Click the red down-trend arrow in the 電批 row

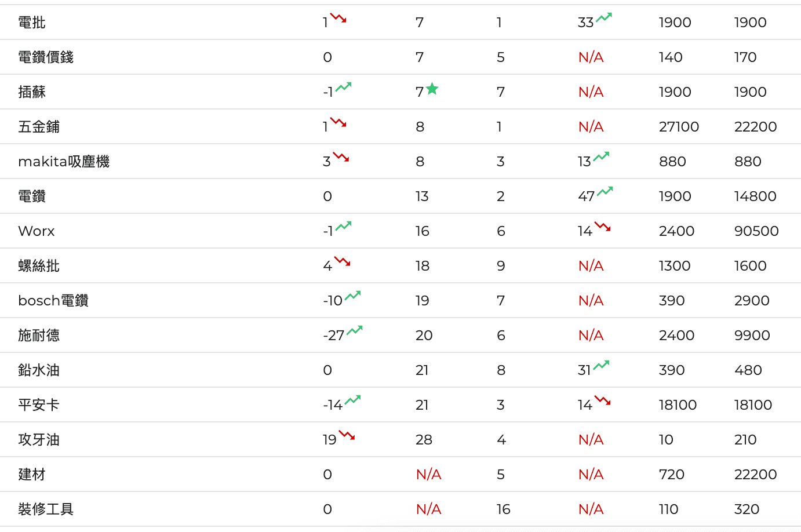[x=338, y=18]
